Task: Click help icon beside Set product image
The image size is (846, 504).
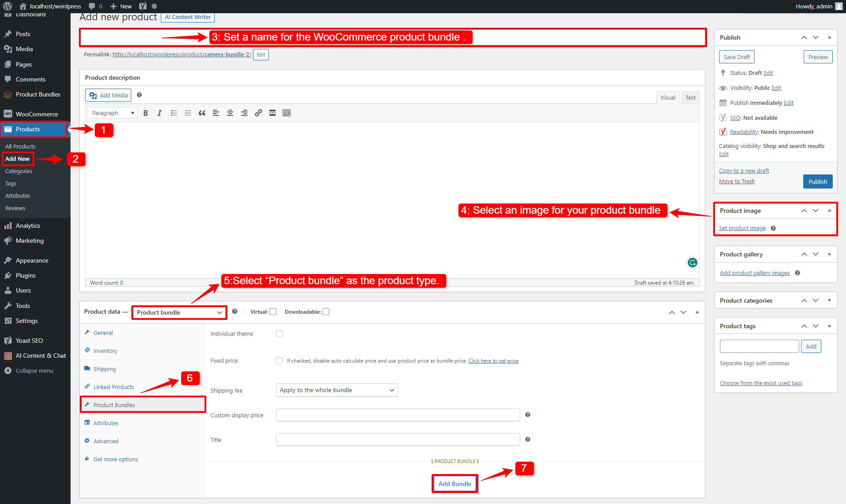Action: coord(773,228)
